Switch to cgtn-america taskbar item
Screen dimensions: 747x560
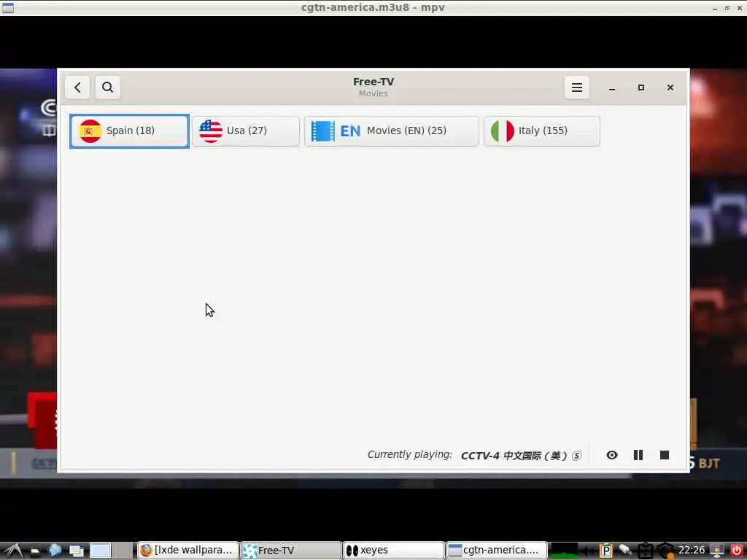coord(496,551)
